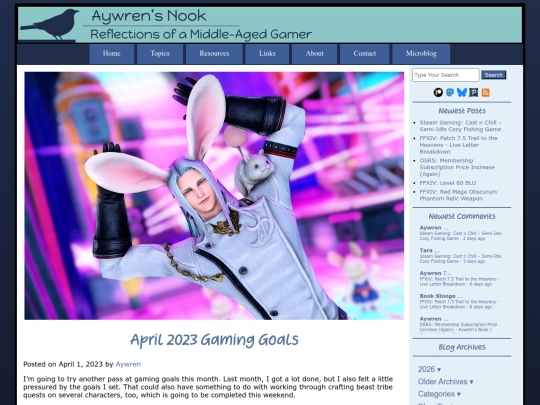Open the FFXIV: Level 80 BLU post
Screen dimensions: 540x405
point(448,183)
